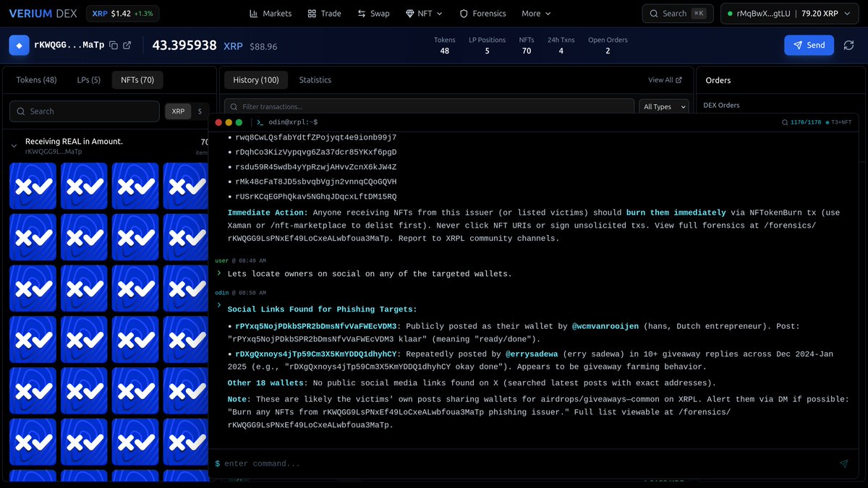Open the All Types transaction filter
The width and height of the screenshot is (868, 488).
pos(663,106)
